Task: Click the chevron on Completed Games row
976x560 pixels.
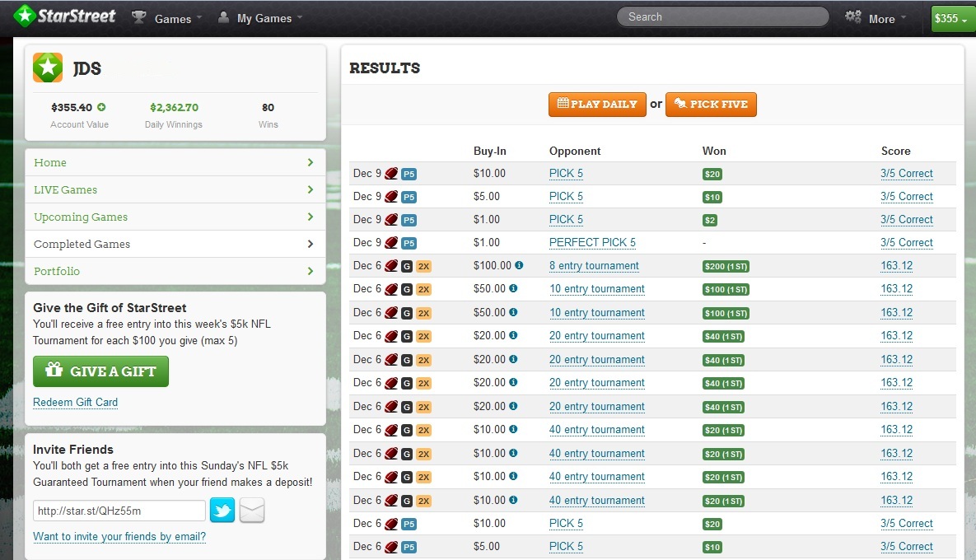Action: [310, 244]
